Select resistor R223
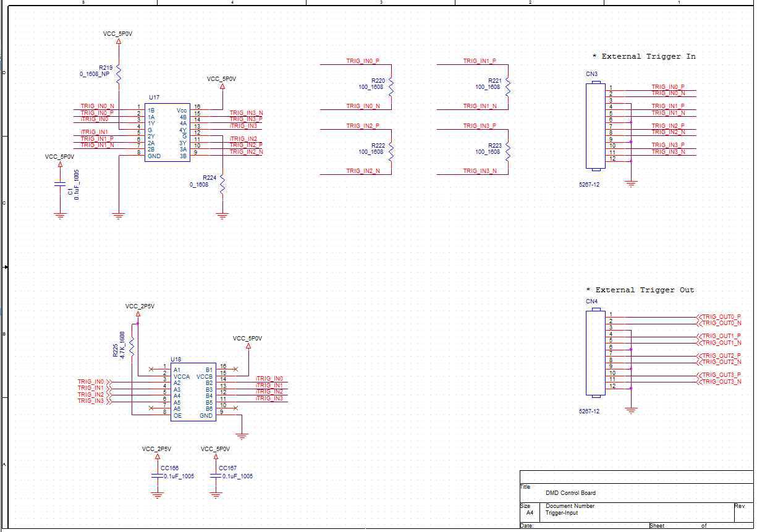Viewport: 757px width, 532px height. pyautogui.click(x=508, y=152)
